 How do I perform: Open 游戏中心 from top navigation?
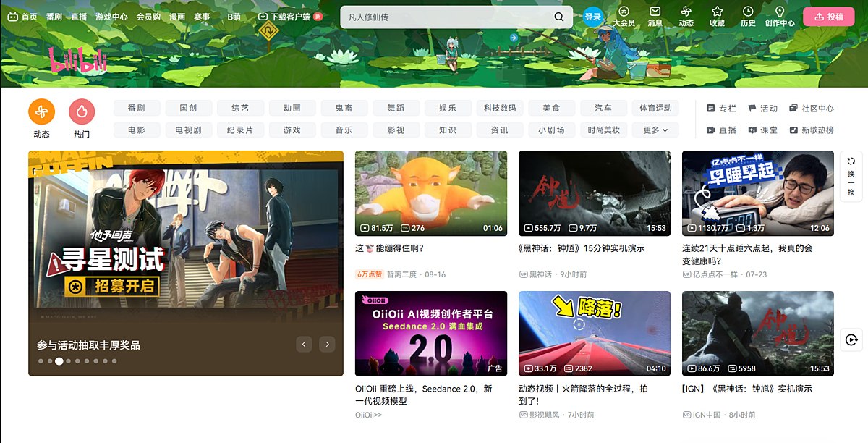(111, 16)
